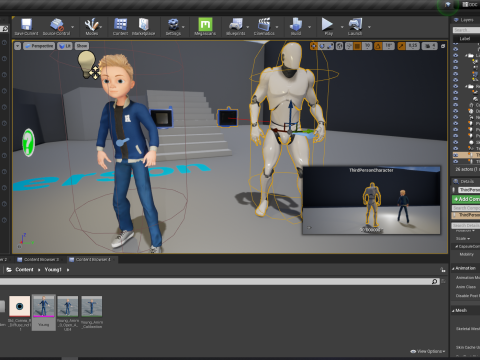The height and width of the screenshot is (360, 480).
Task: Toggle visibility eye of the sphere actor row
Action: click(x=456, y=142)
